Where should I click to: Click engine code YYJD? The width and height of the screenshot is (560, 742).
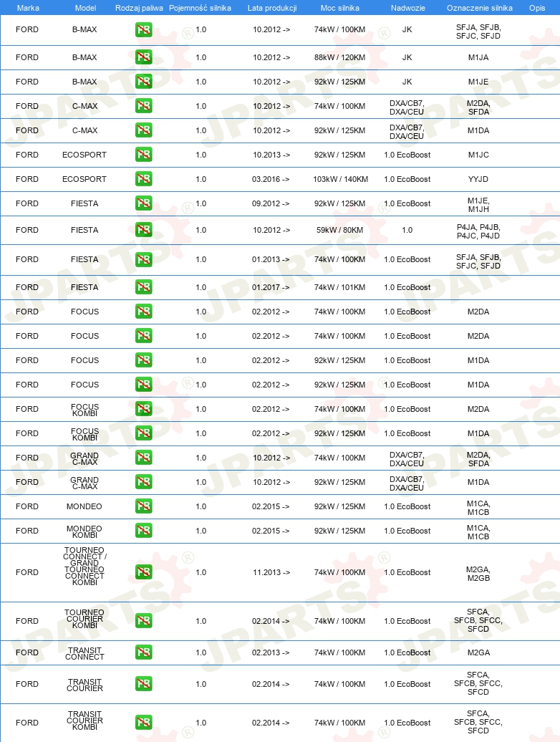478,179
